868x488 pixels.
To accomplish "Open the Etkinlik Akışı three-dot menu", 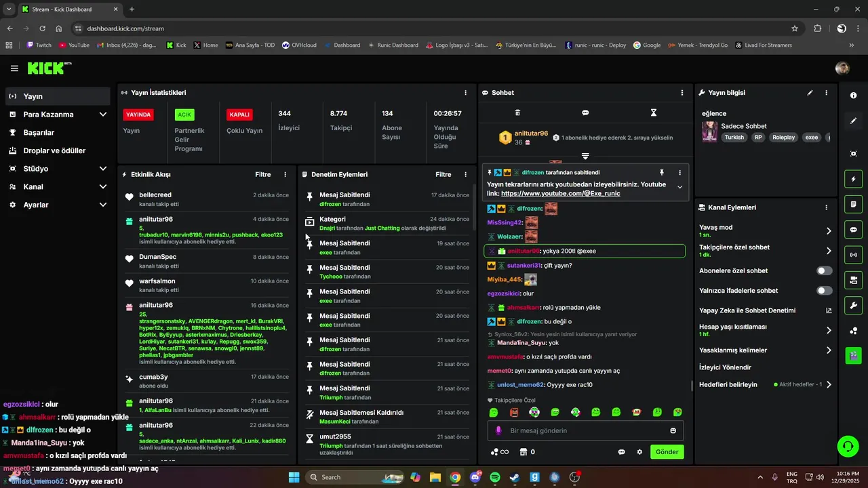I will point(285,175).
